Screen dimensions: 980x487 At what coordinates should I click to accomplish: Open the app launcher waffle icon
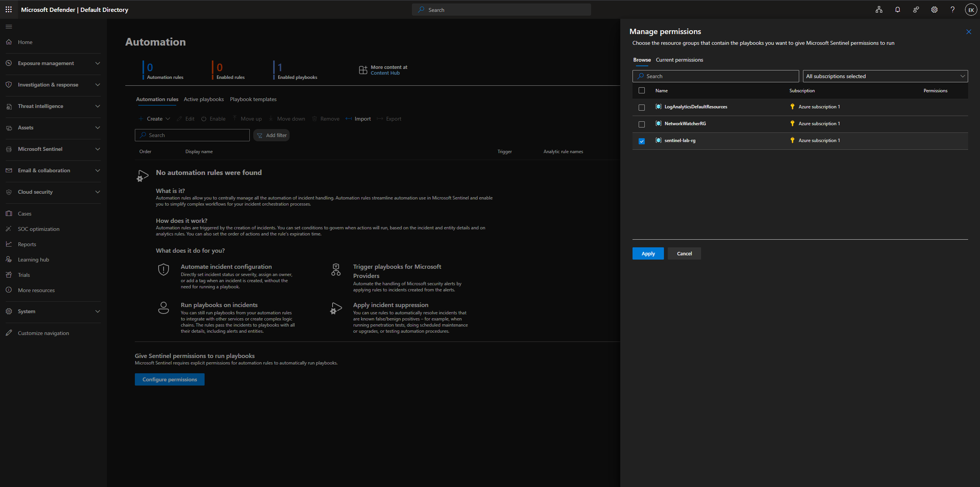pyautogui.click(x=8, y=10)
